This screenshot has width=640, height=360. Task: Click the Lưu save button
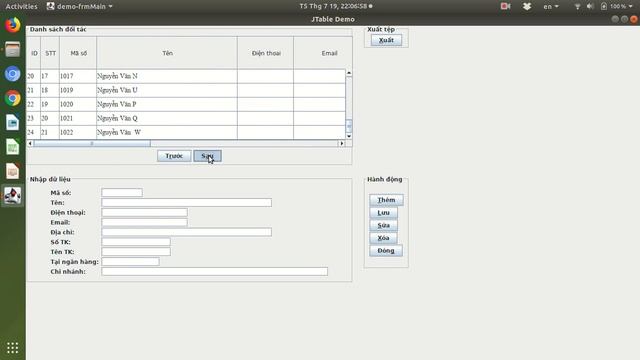coord(383,213)
